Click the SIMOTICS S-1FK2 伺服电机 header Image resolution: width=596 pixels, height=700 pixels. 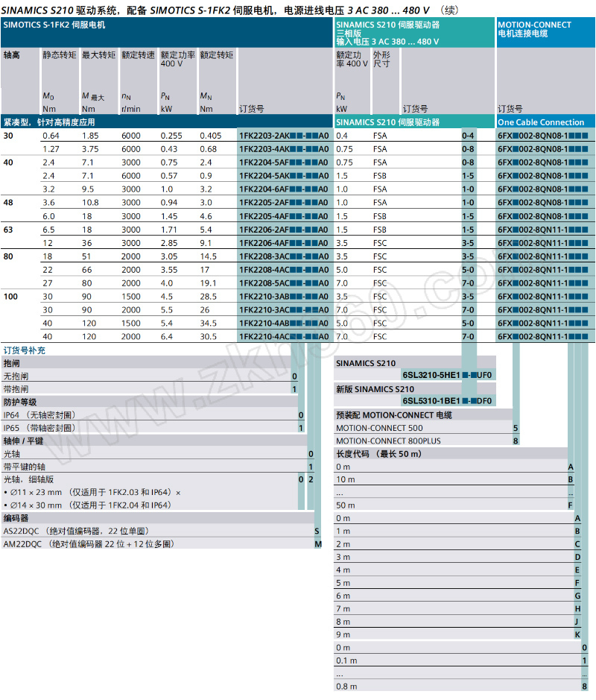(x=54, y=25)
